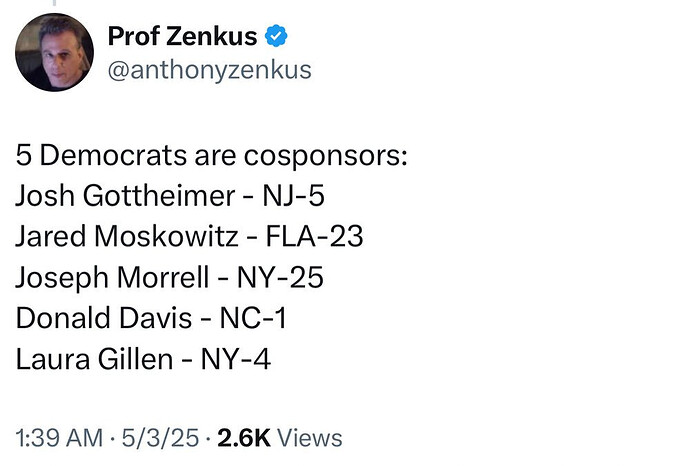This screenshot has height=466, width=690.
Task: Click the bold 2.6K view count
Action: point(244,438)
